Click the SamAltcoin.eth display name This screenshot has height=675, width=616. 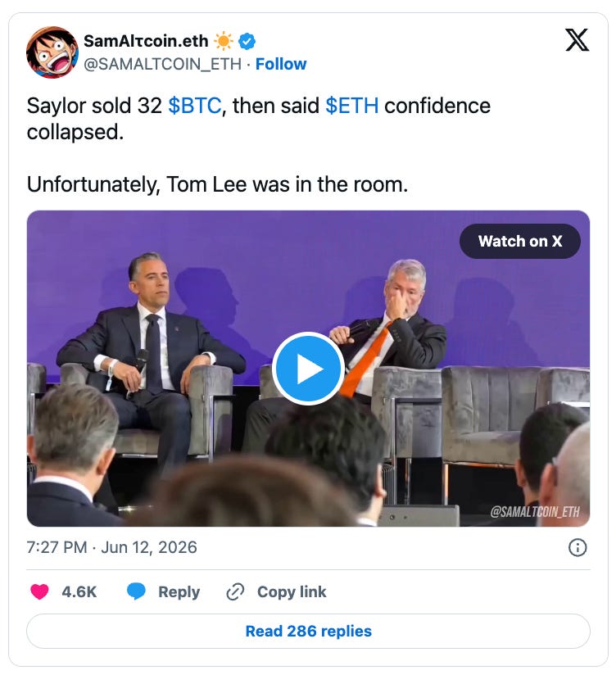[146, 41]
